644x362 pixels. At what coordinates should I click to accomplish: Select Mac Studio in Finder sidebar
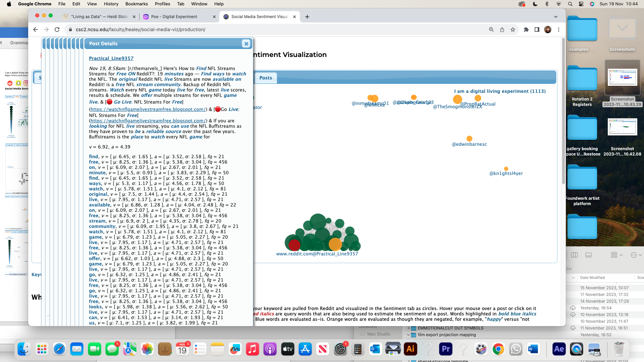pyautogui.click(x=375, y=334)
